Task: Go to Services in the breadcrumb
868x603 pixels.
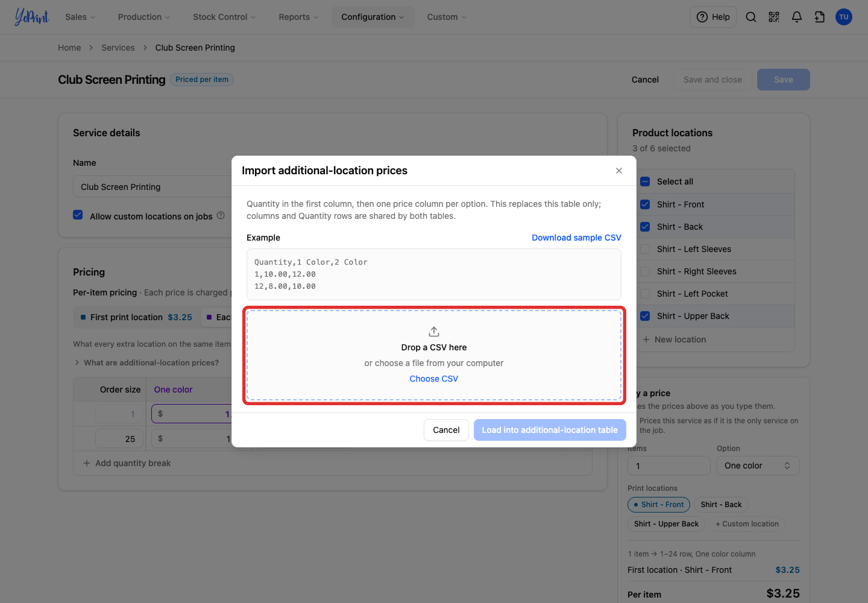Action: (x=118, y=48)
